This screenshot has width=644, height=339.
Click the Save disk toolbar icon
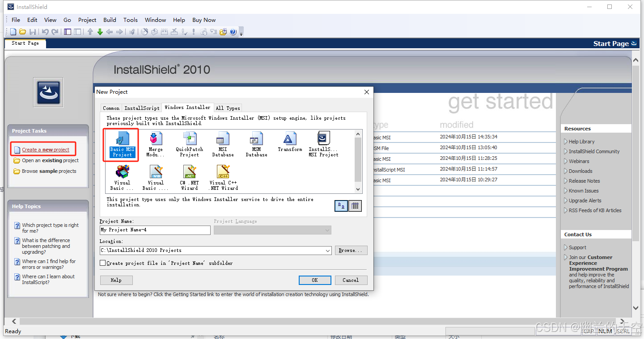click(x=33, y=32)
